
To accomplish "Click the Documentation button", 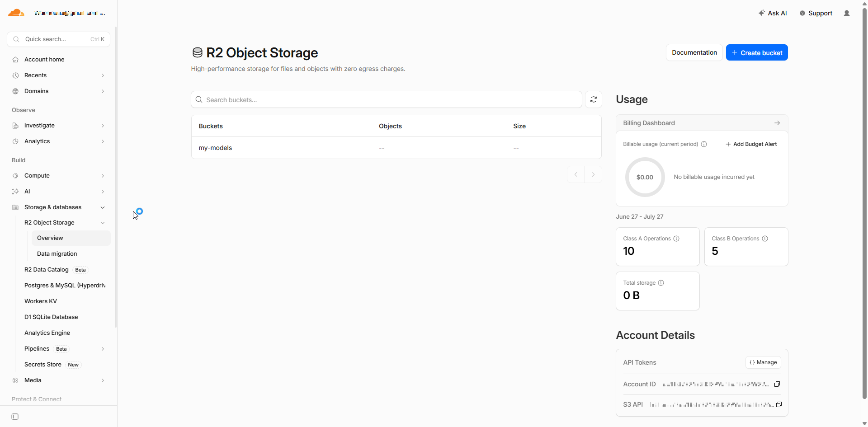I will (x=694, y=52).
